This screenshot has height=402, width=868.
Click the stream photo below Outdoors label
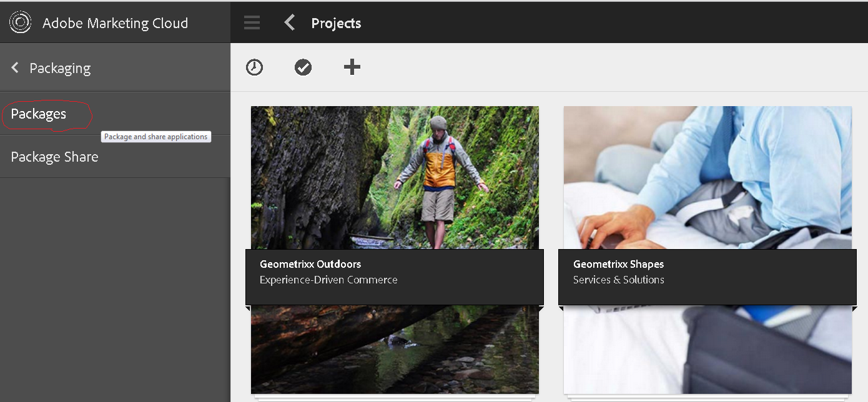[395, 350]
